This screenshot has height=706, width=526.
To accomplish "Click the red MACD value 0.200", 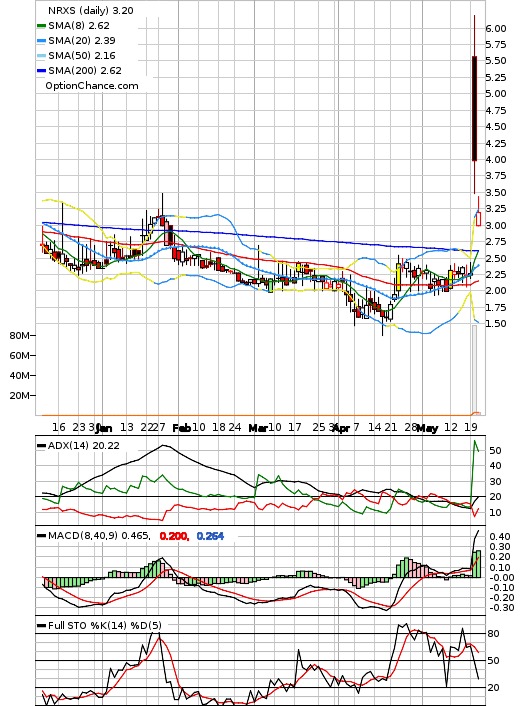I will tap(174, 536).
